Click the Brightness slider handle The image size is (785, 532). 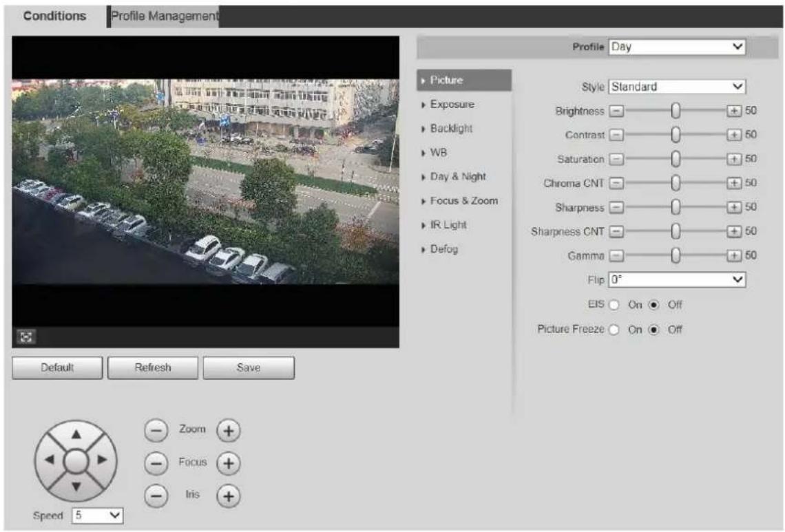676,111
